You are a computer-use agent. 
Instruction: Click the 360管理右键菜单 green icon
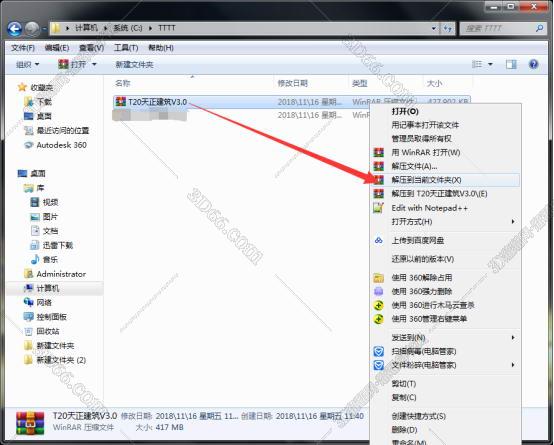coord(378,319)
